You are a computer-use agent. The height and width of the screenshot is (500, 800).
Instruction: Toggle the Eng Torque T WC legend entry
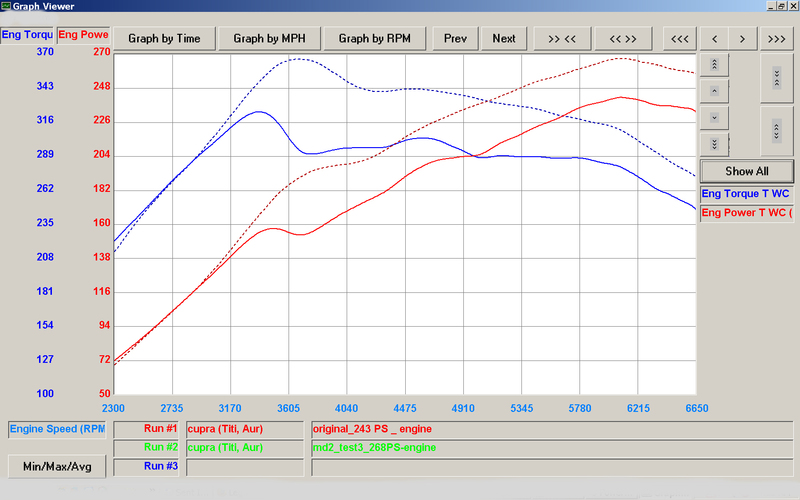coord(746,194)
